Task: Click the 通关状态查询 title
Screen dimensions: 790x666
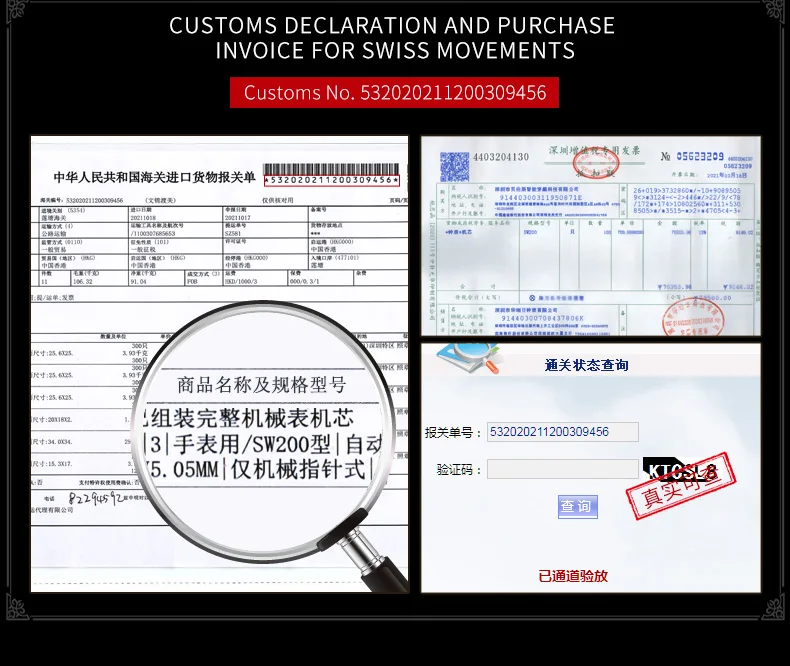Action: 586,365
